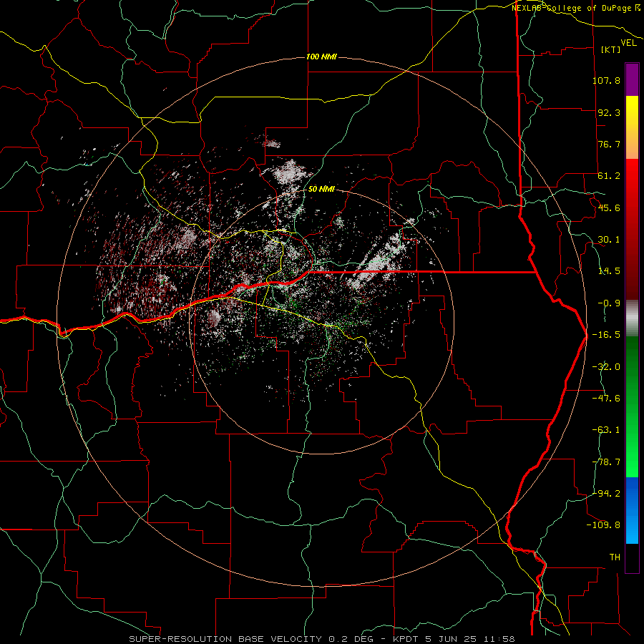Click the -32.0 velocity scale value
Image resolution: width=644 pixels, height=644 pixels.
click(x=607, y=367)
